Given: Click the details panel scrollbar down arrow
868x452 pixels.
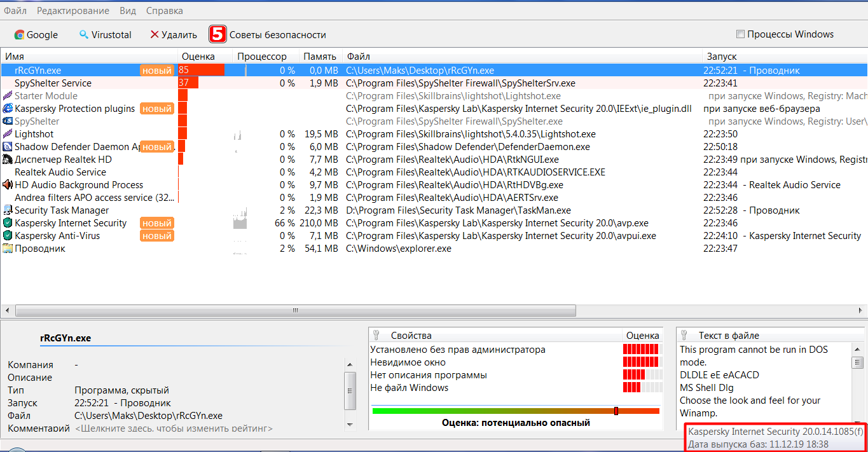Looking at the screenshot, I should coord(350,423).
